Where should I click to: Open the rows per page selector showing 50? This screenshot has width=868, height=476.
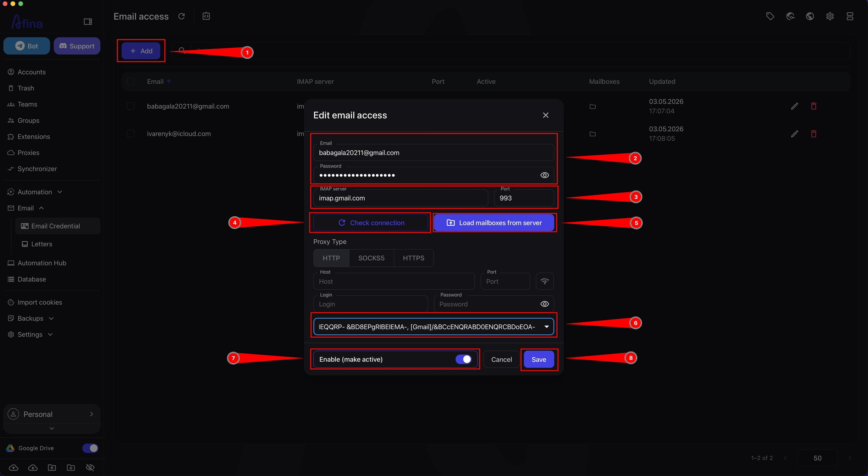pos(817,458)
